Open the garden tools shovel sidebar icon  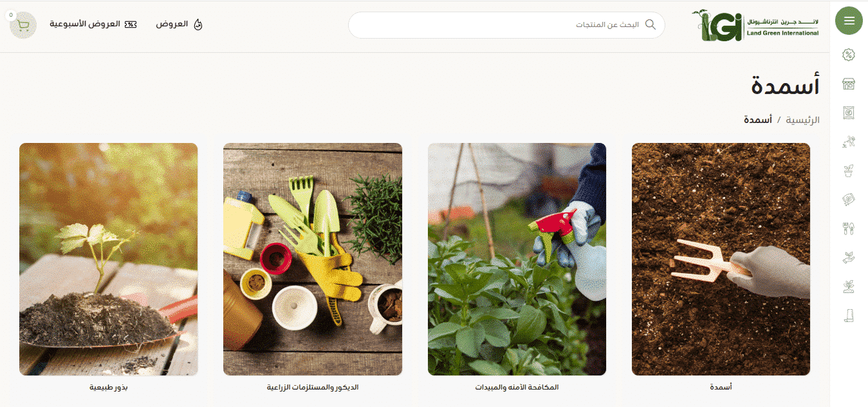(849, 229)
